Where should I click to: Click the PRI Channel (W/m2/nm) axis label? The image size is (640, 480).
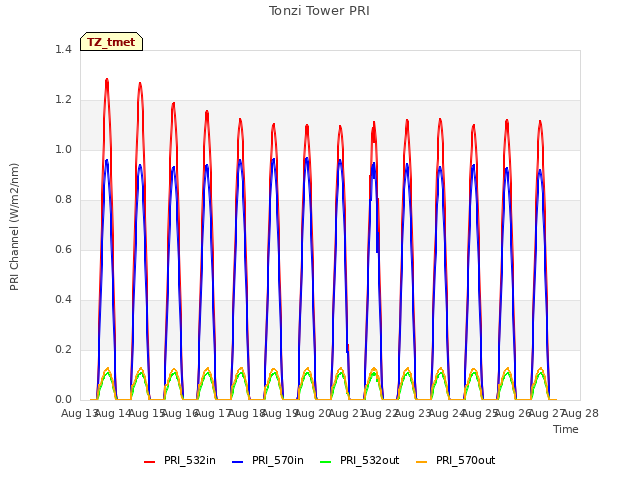tap(14, 227)
